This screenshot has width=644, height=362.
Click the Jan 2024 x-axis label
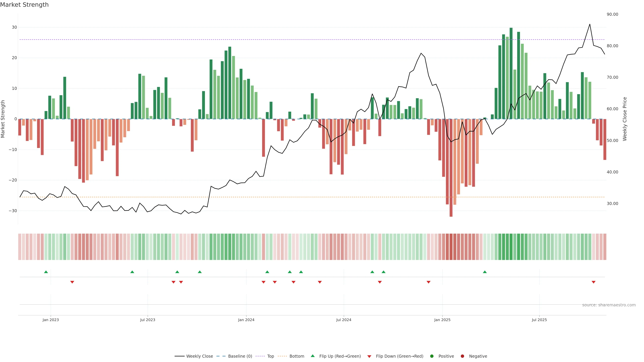tap(246, 320)
